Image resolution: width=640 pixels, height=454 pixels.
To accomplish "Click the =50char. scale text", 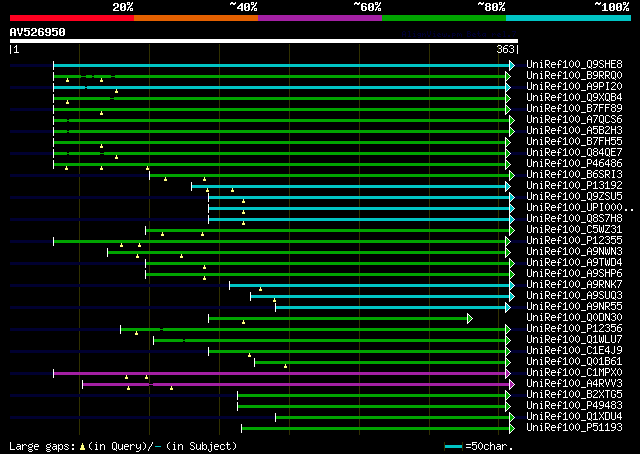I will coord(489,446).
